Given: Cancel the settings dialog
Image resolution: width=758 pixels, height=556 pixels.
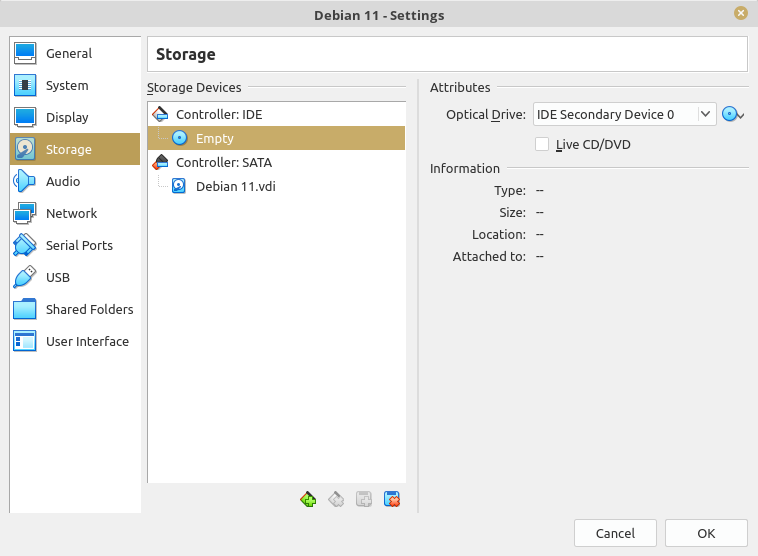Looking at the screenshot, I should click(615, 533).
